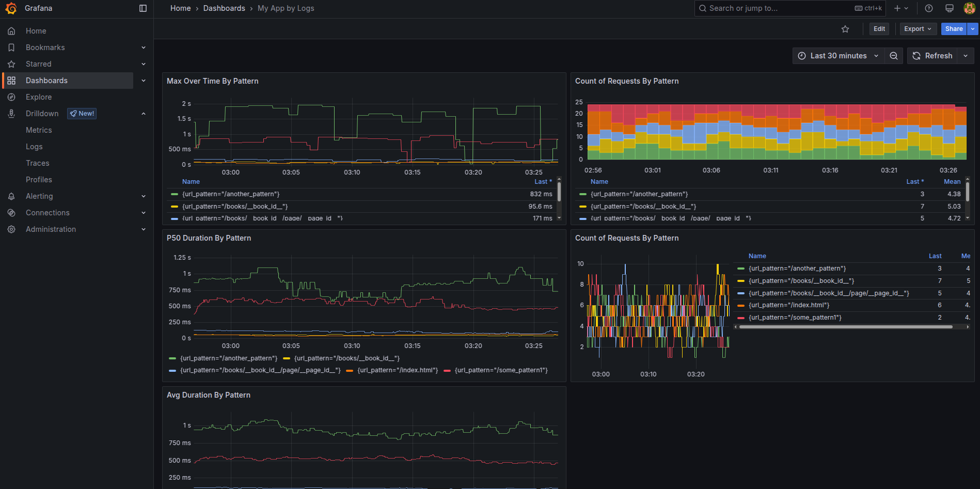Viewport: 980px width, 489px height.
Task: Click the Share button
Action: tap(954, 29)
